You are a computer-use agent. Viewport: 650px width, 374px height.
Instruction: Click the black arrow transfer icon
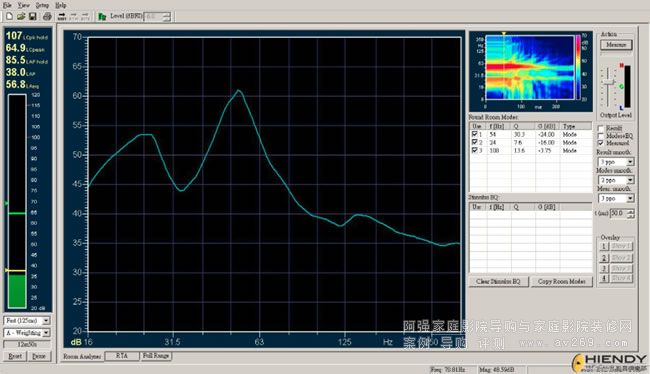click(x=62, y=16)
